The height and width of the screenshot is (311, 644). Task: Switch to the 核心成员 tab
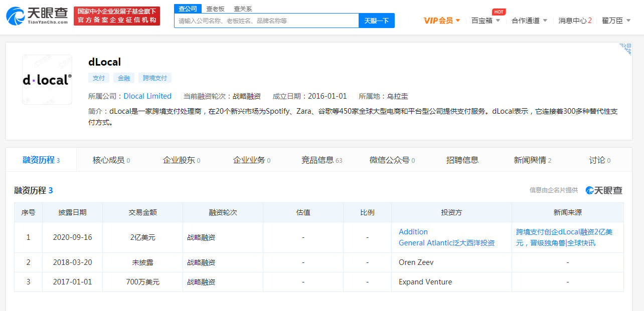111,160
